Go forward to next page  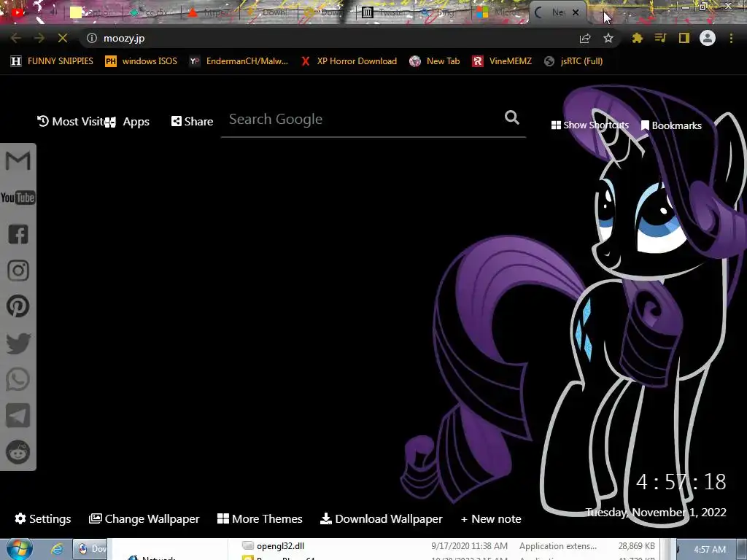[39, 38]
